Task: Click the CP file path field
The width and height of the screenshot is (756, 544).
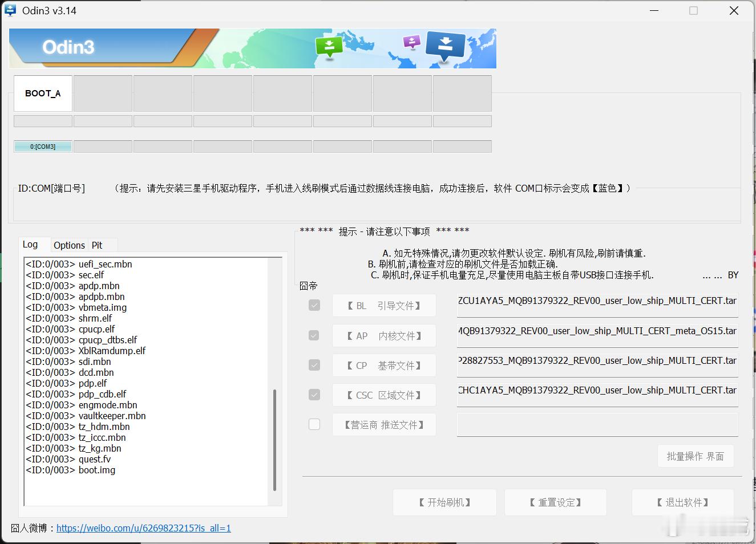Action: pyautogui.click(x=597, y=365)
